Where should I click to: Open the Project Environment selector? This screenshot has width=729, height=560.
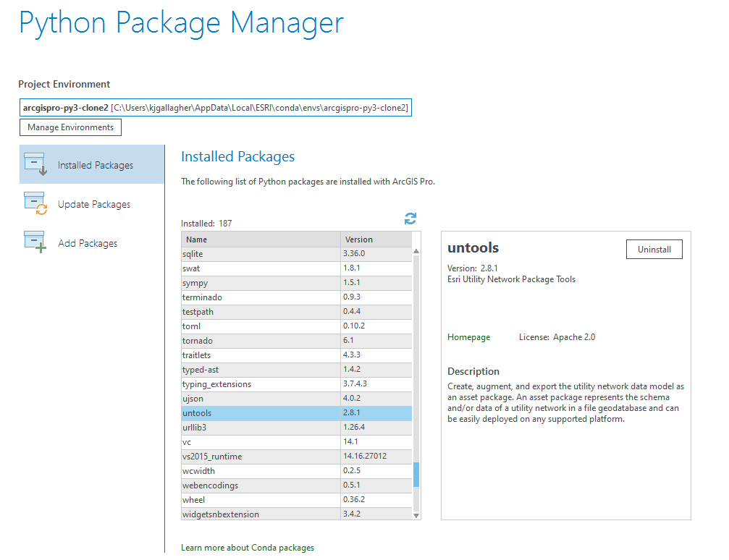pos(216,107)
